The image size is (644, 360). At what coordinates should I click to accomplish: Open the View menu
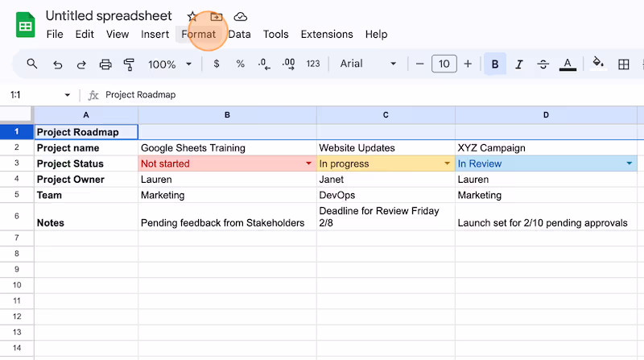[118, 34]
